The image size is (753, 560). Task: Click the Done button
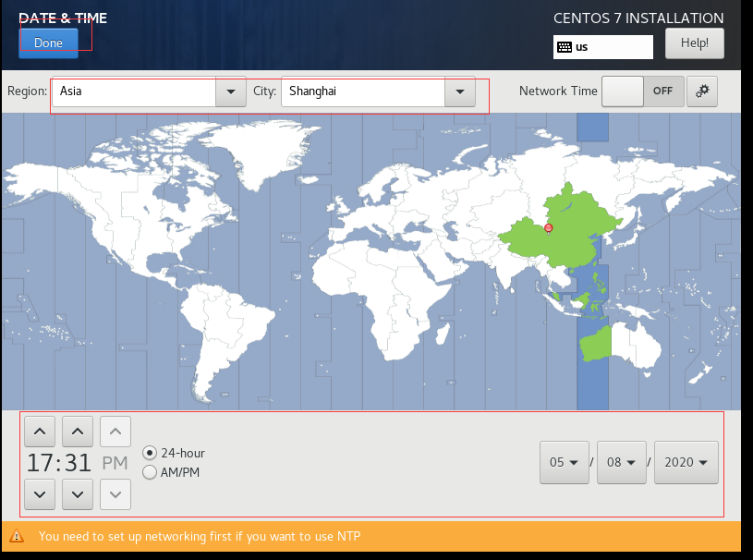[x=48, y=43]
